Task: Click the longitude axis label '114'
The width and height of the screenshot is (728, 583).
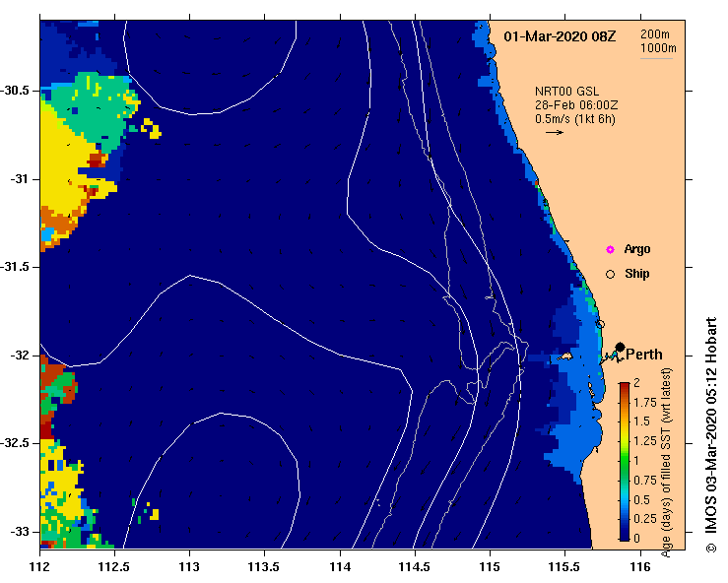Action: 340,567
